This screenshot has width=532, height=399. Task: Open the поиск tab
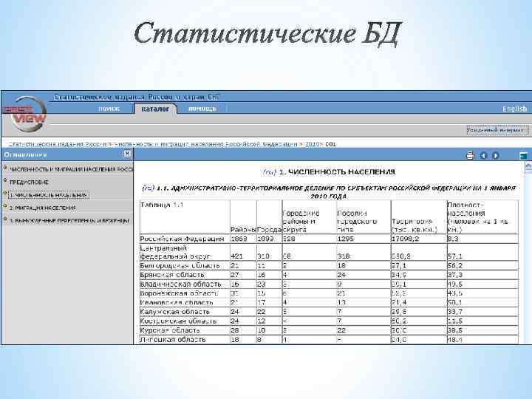[109, 109]
